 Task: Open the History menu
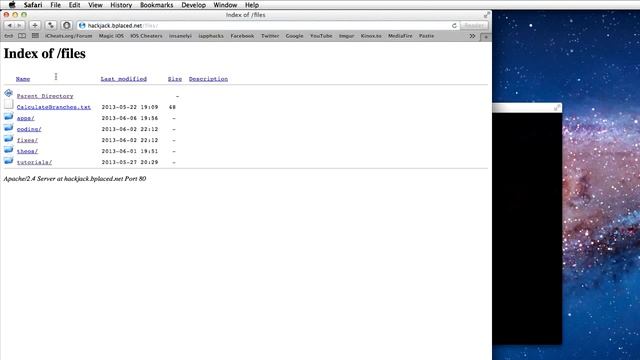click(x=121, y=5)
